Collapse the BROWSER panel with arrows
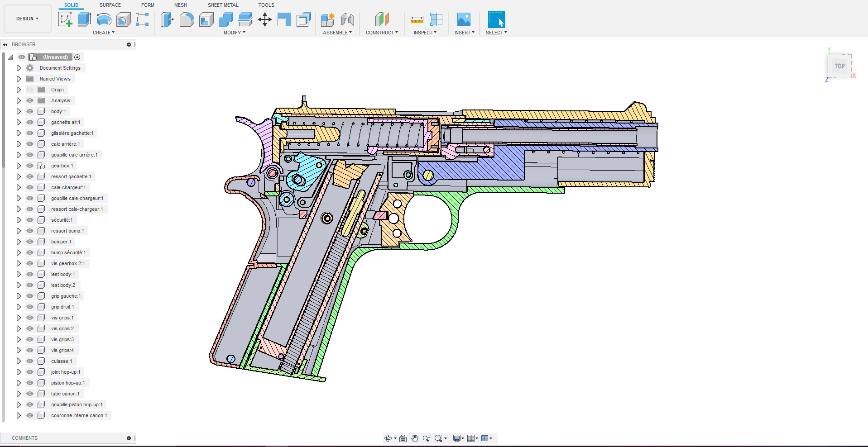868x447 pixels. pyautogui.click(x=5, y=44)
